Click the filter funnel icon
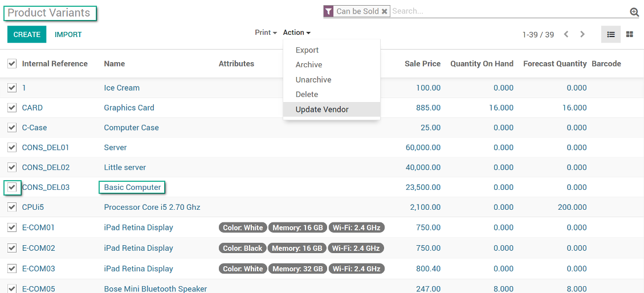 pyautogui.click(x=328, y=11)
